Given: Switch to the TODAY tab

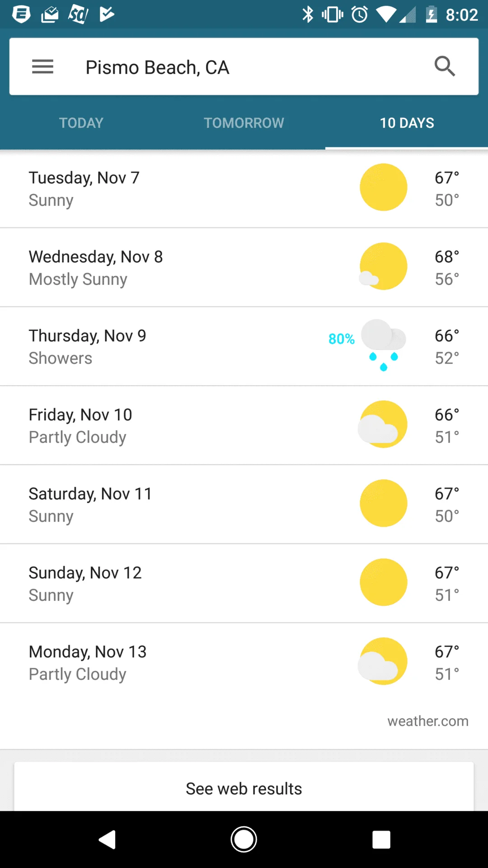Looking at the screenshot, I should pos(81,123).
